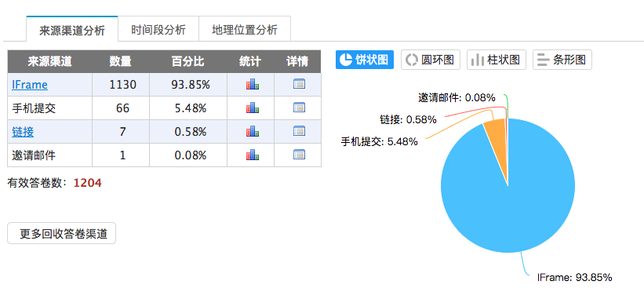The height and width of the screenshot is (292, 644).
Task: Select 饼状图 pie chart view
Action: [365, 60]
